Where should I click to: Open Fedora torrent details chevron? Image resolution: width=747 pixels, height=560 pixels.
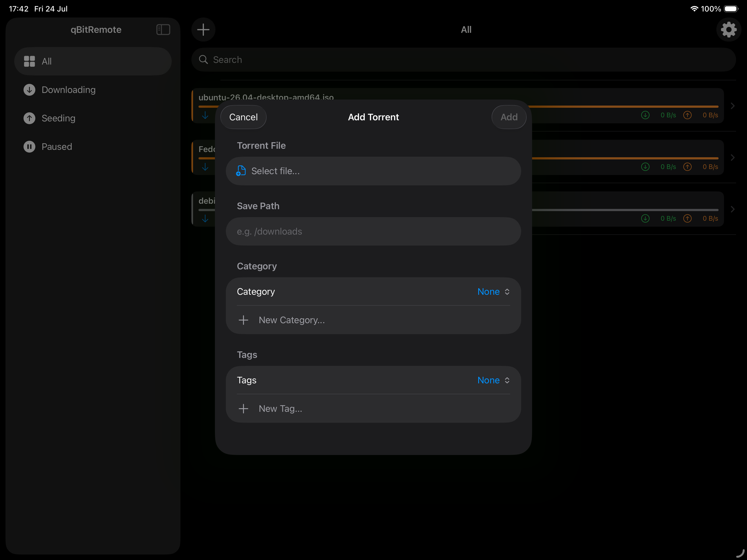(733, 158)
